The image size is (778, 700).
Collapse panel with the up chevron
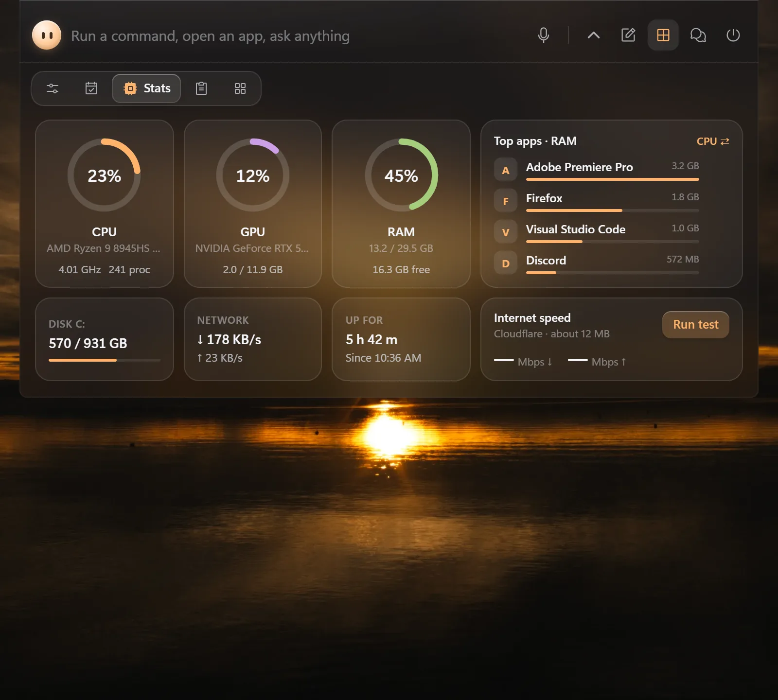(x=593, y=35)
